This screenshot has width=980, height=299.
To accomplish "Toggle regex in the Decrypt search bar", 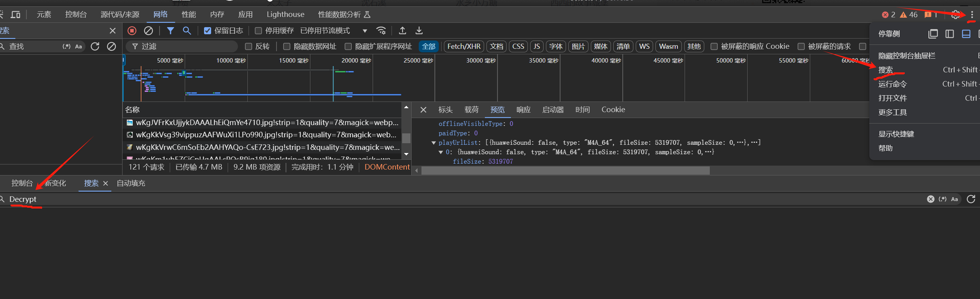I will point(942,199).
